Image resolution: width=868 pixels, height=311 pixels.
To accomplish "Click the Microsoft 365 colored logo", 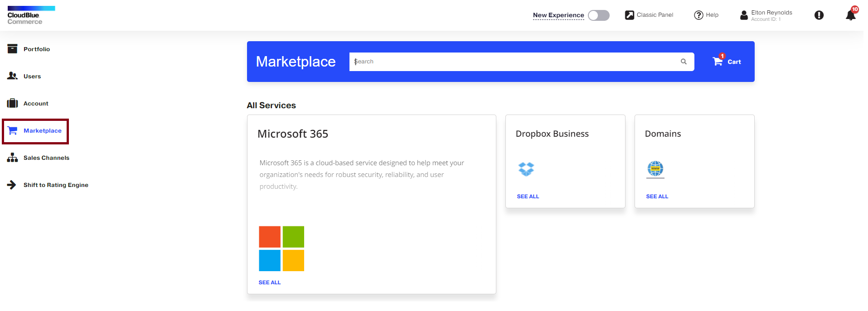I will pyautogui.click(x=281, y=249).
